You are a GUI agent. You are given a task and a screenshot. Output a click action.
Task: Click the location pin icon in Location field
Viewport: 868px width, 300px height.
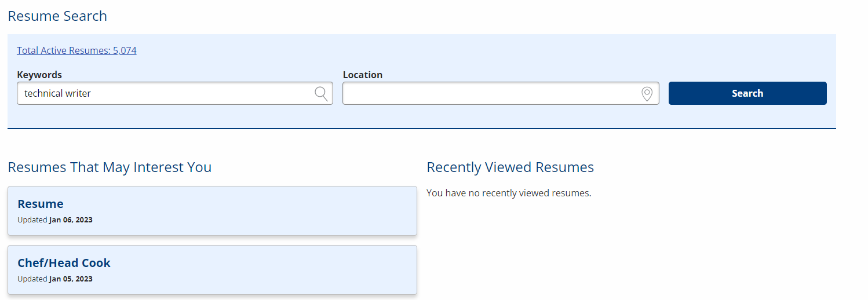point(647,93)
